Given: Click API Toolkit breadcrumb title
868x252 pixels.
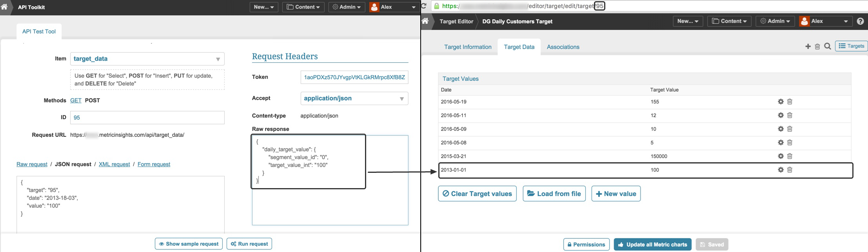Looking at the screenshot, I should pos(31,7).
